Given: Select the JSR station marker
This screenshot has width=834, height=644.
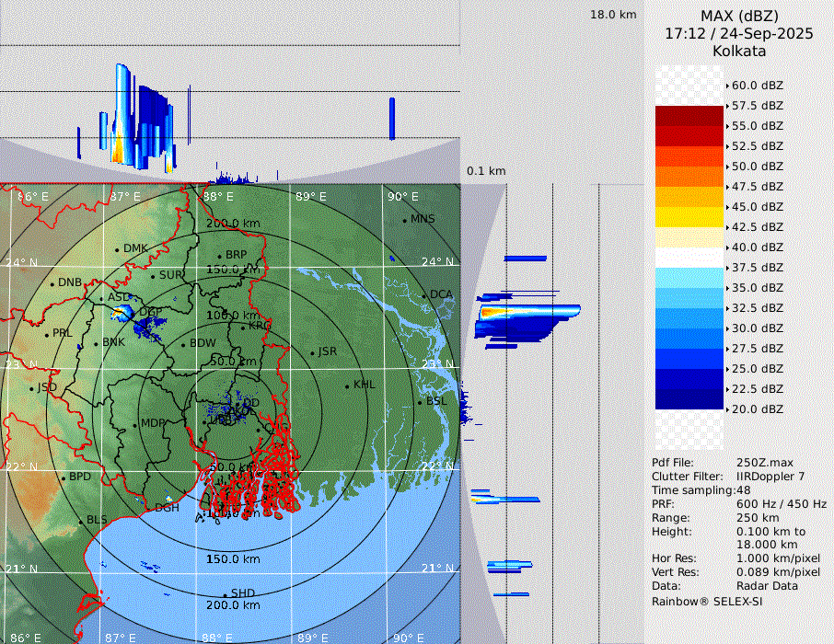Looking at the screenshot, I should (x=311, y=352).
